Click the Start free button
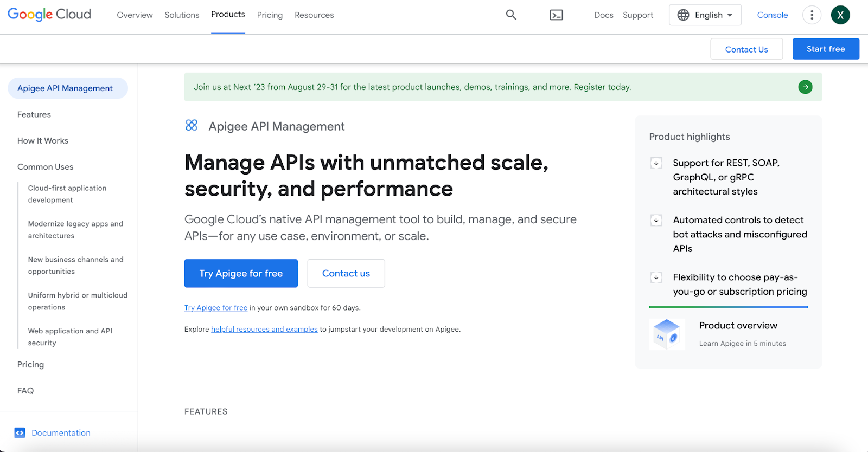868x452 pixels. point(826,49)
